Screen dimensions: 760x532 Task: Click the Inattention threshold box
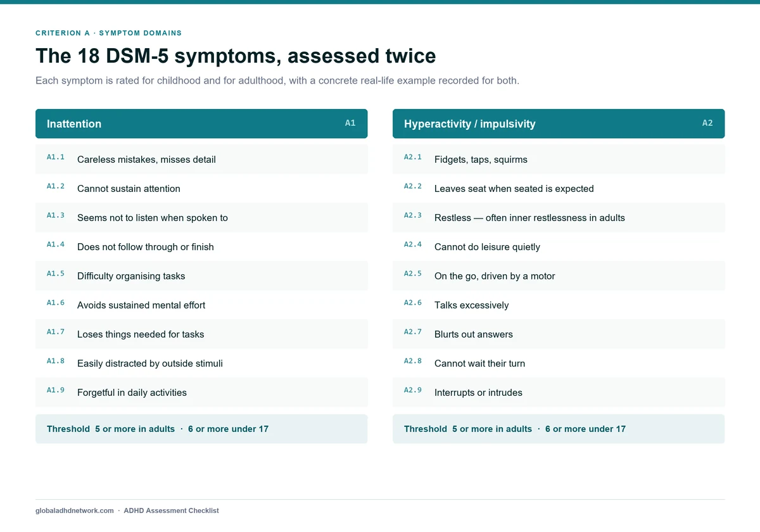click(x=201, y=429)
